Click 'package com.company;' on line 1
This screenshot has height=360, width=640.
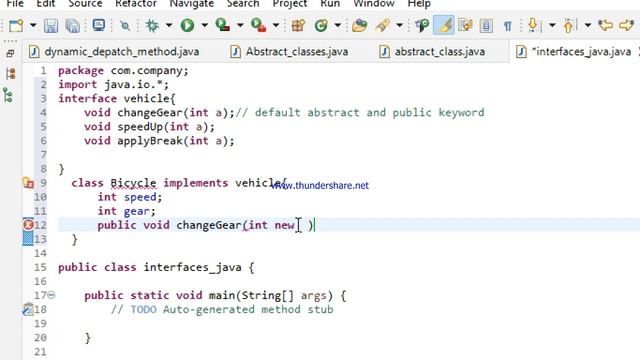tap(123, 71)
